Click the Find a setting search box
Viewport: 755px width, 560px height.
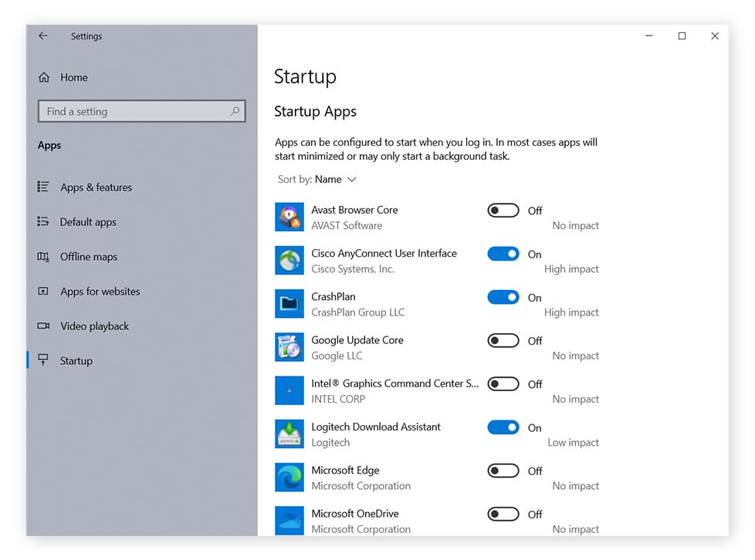click(141, 111)
